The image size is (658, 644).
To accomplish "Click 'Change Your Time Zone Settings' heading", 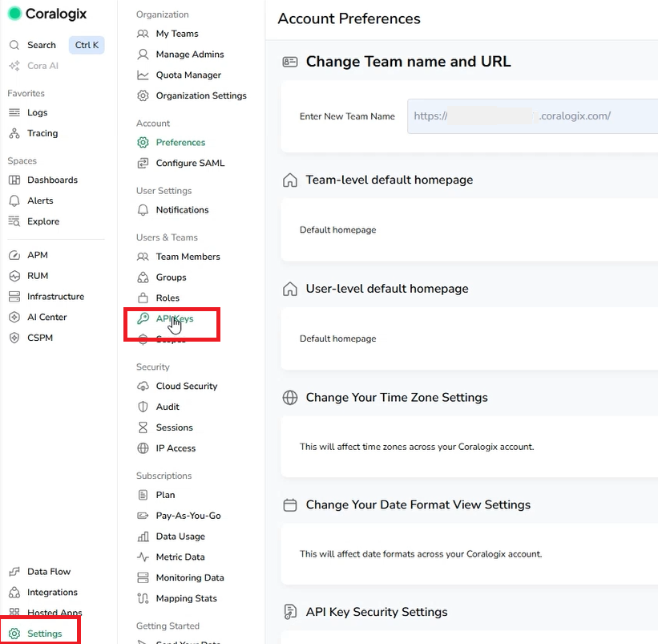I will pos(397,397).
